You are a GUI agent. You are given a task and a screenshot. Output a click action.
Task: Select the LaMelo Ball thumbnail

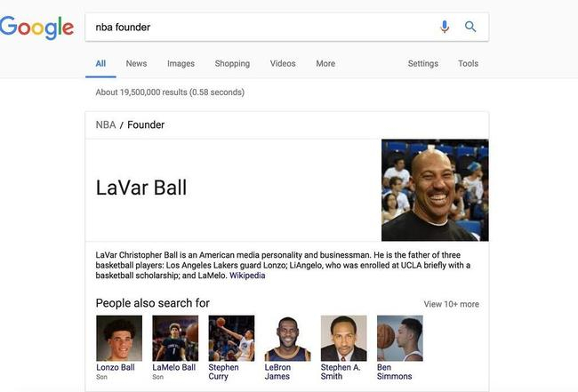point(175,338)
